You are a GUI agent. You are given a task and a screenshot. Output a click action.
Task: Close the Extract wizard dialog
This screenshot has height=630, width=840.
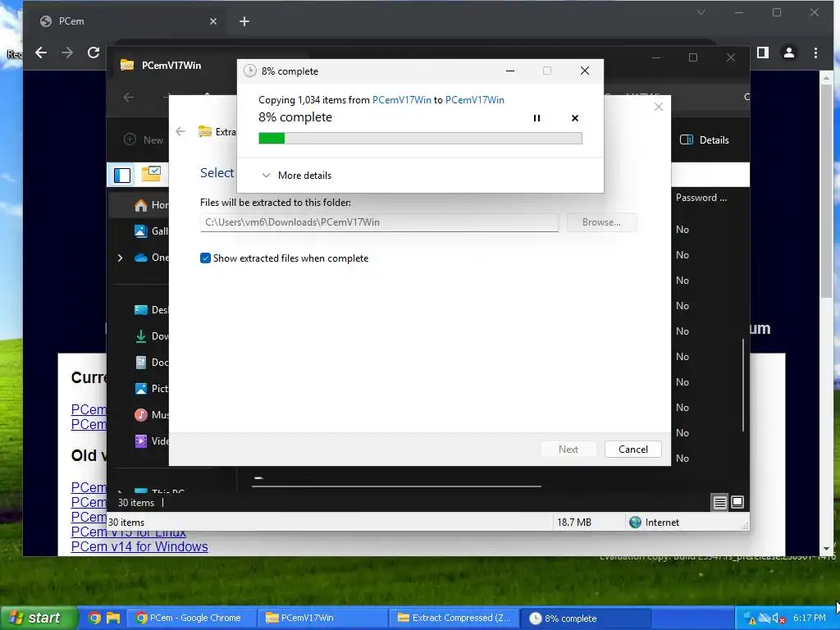click(x=659, y=107)
